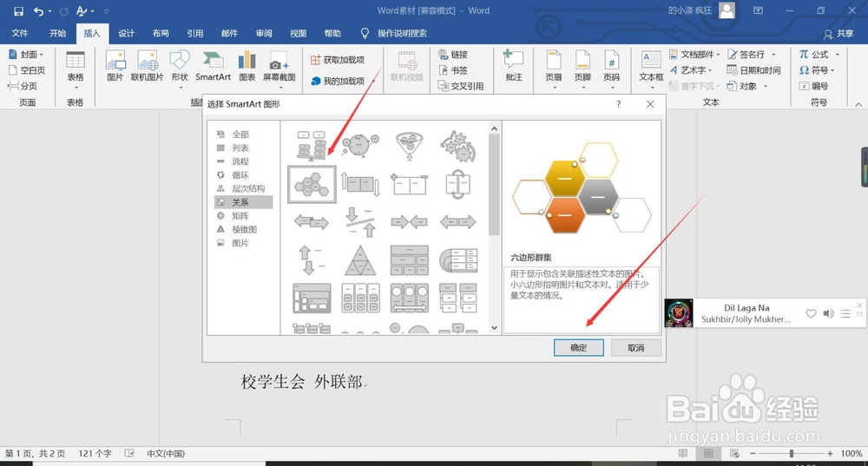The width and height of the screenshot is (868, 466).
Task: Insert a comment (批注)
Action: (514, 66)
